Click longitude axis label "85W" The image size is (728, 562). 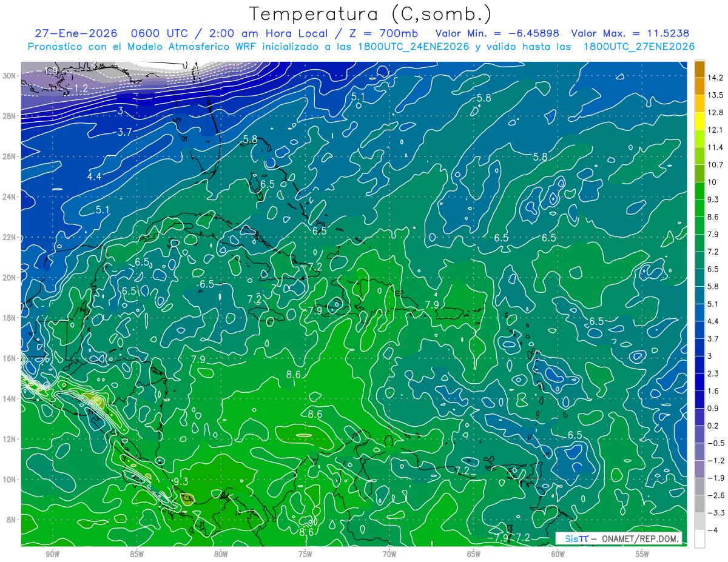[x=136, y=554]
